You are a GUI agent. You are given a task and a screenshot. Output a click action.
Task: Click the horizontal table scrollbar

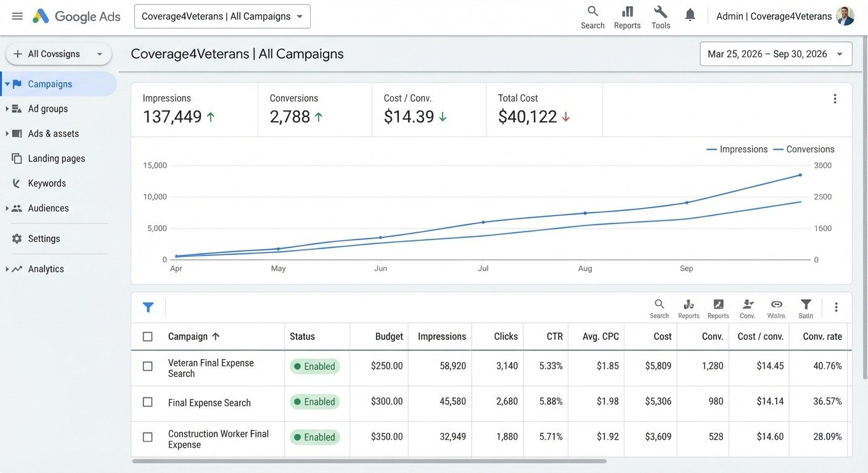[x=369, y=461]
